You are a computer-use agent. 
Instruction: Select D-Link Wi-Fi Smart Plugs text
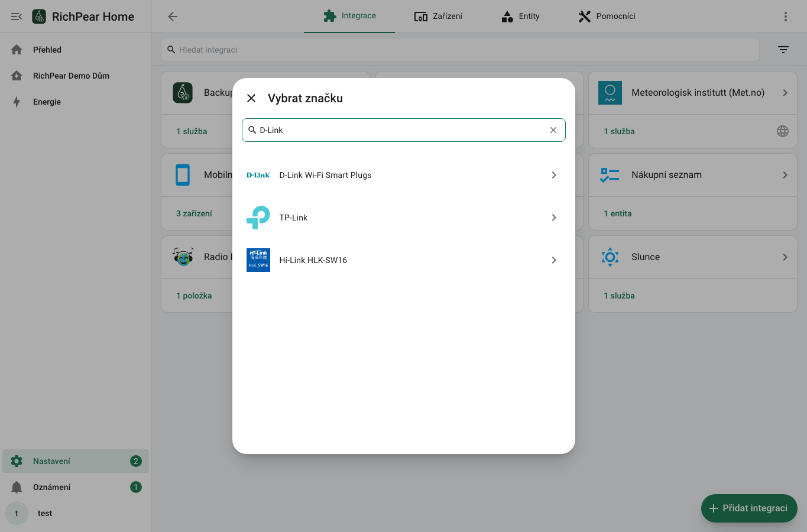[325, 175]
